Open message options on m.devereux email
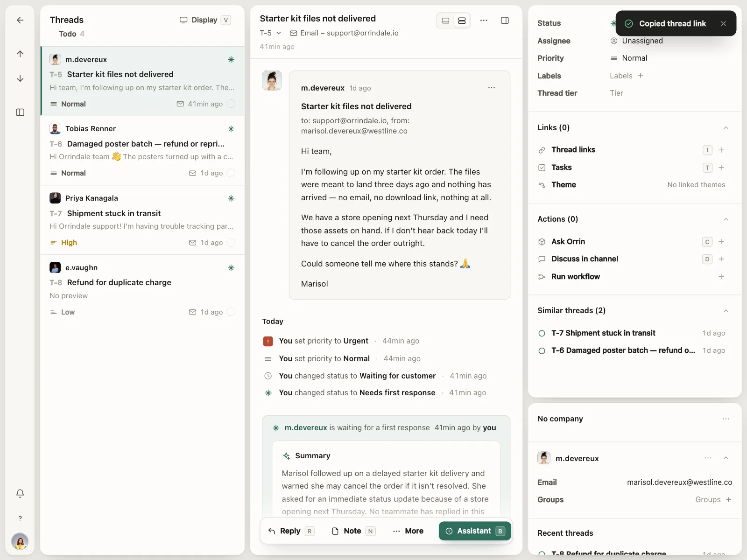Screen dimensions: 747x560 point(492,88)
